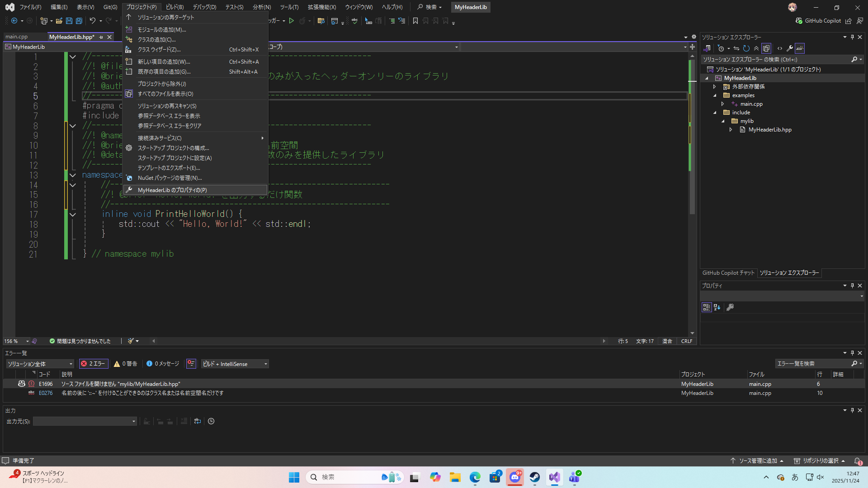Collapse the examples folder node
This screenshot has height=488, width=868.
[715, 95]
